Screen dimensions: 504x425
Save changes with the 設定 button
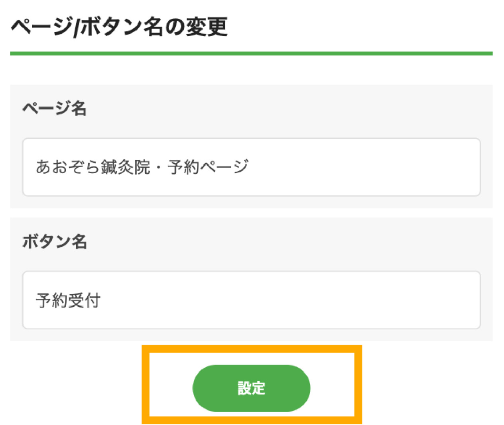(251, 388)
